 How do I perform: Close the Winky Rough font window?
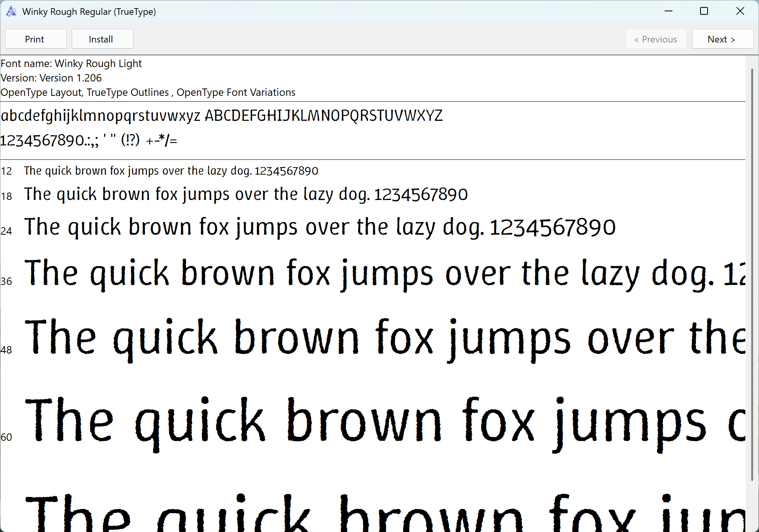click(x=740, y=11)
